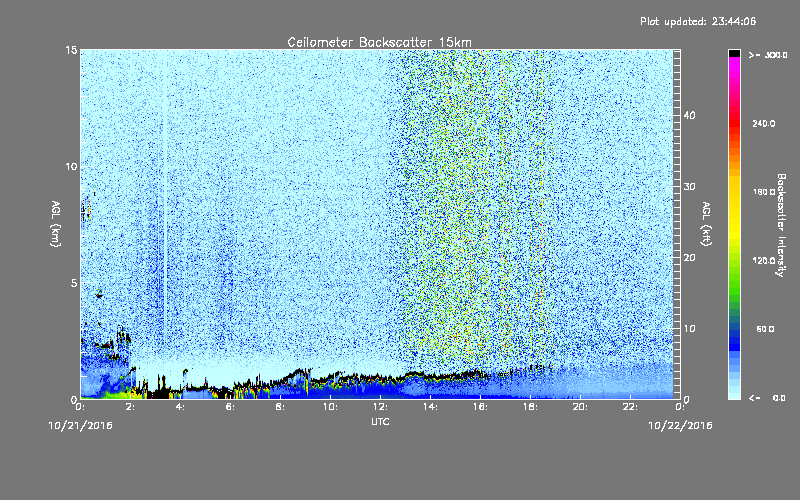Screen dimensions: 800x500
Task: Click the black top segment of the colorbar
Action: pyautogui.click(x=734, y=53)
